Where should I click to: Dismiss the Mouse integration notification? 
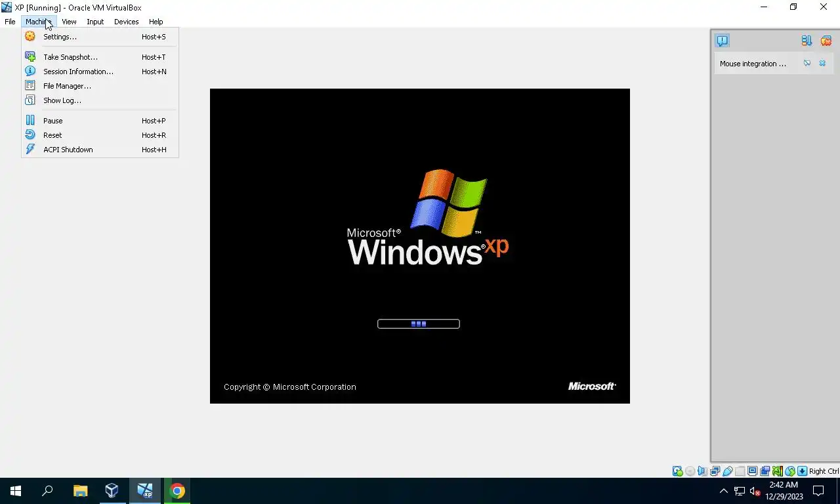coord(822,64)
